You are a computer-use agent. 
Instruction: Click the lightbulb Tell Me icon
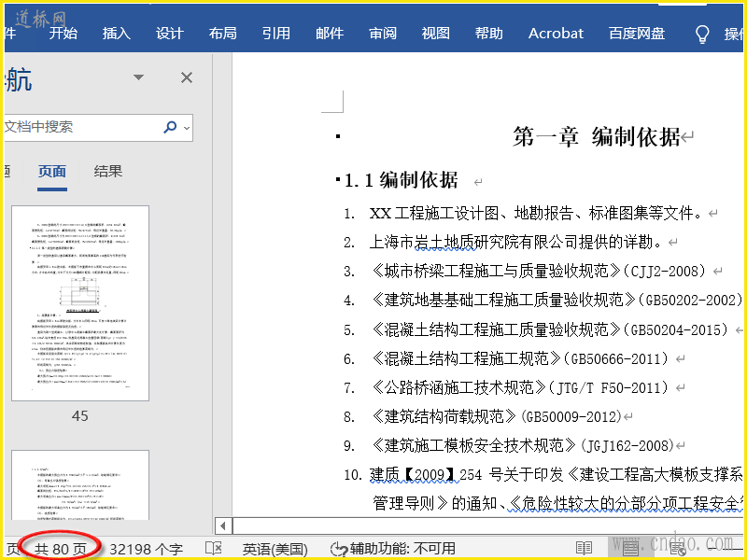coord(702,34)
